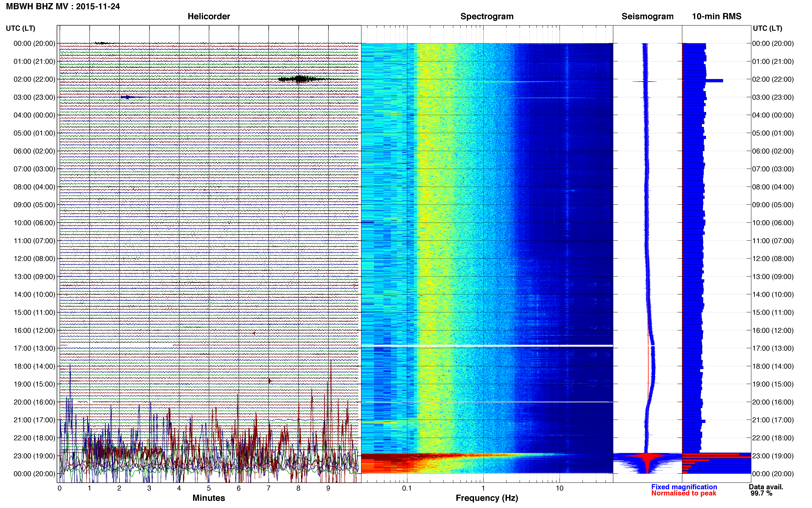
Task: Click the 'Spectrogram' panel heading
Action: [x=487, y=16]
